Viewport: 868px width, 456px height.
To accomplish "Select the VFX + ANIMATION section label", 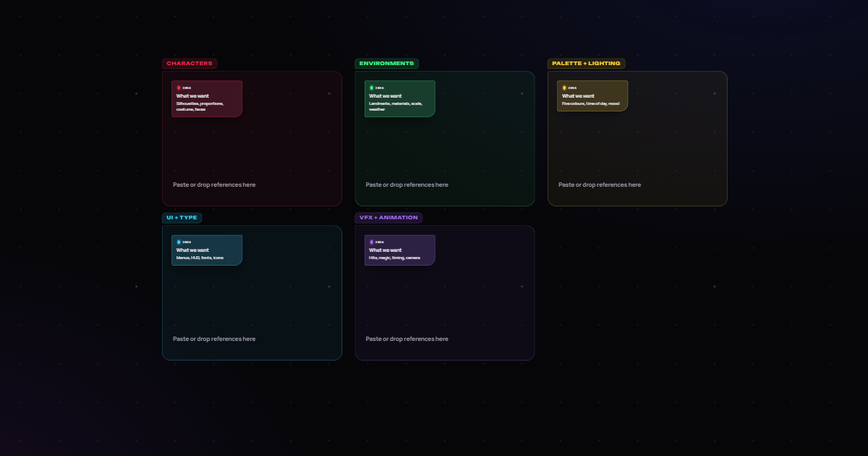I will point(388,218).
